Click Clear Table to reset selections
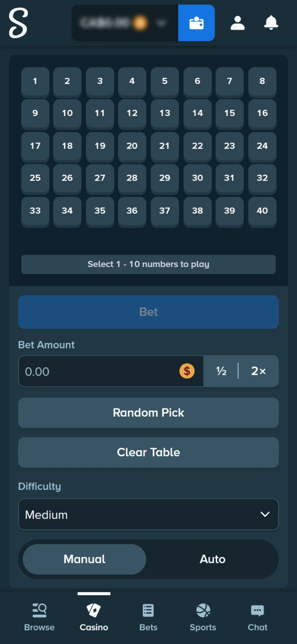Screen dimensions: 297x644 click(148, 452)
